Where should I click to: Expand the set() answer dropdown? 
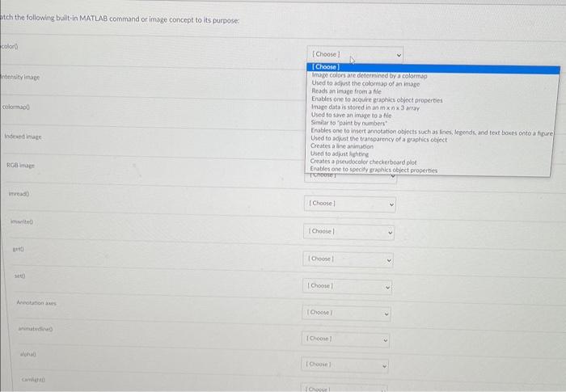pyautogui.click(x=347, y=286)
